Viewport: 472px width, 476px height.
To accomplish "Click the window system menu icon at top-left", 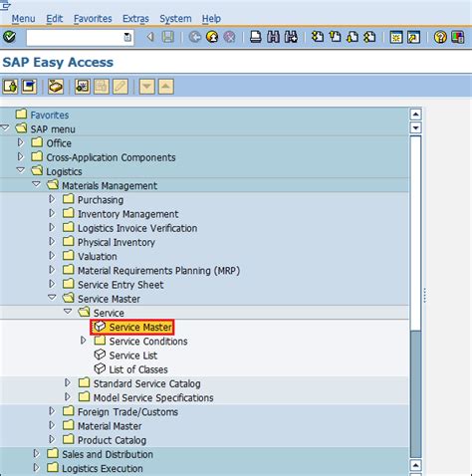I will pyautogui.click(x=5, y=5).
